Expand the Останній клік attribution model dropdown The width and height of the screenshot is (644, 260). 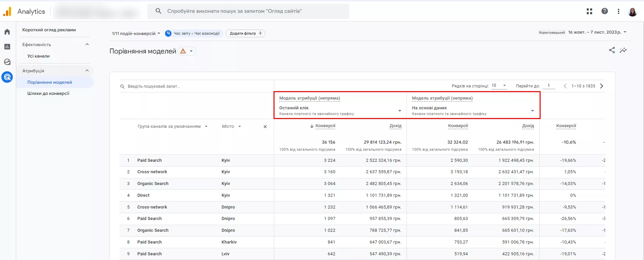[340, 111]
